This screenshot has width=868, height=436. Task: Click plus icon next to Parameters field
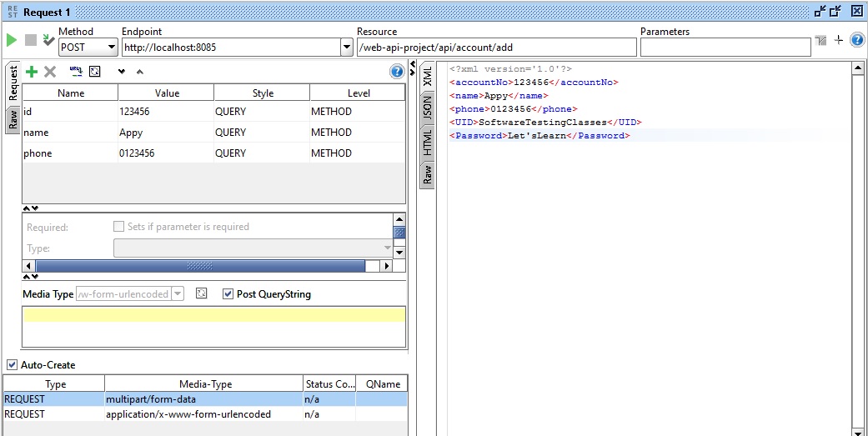pyautogui.click(x=839, y=40)
